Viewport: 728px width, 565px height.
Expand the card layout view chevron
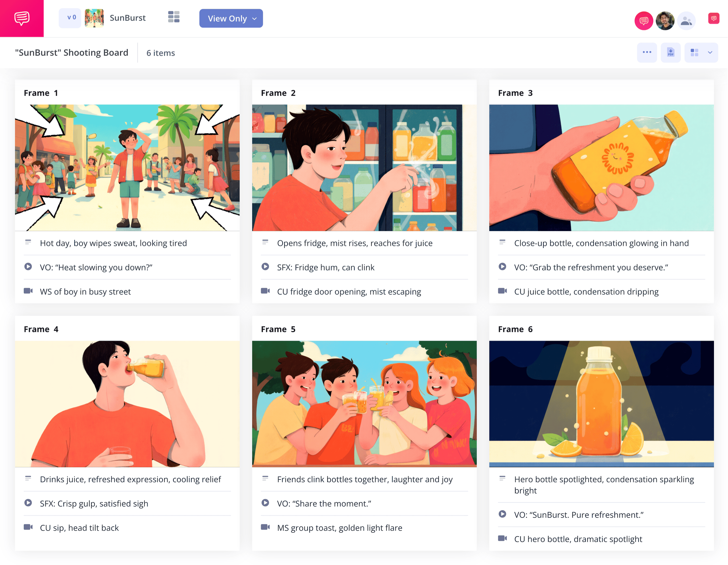tap(710, 52)
